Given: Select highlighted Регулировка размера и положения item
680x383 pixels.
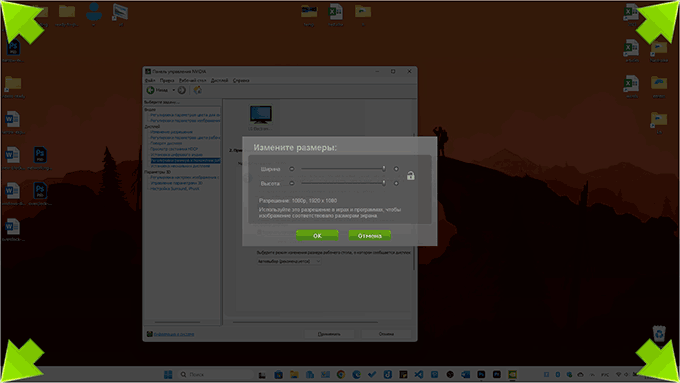Looking at the screenshot, I should pos(186,160).
